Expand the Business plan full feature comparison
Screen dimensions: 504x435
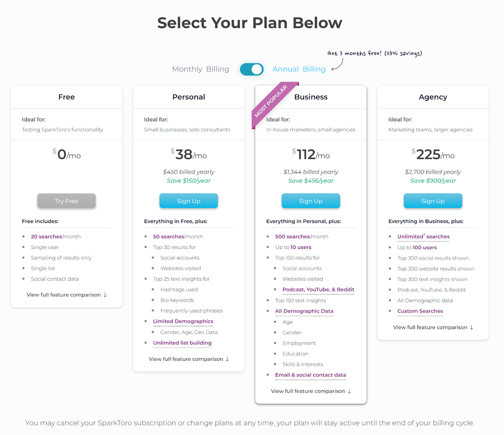click(x=311, y=391)
